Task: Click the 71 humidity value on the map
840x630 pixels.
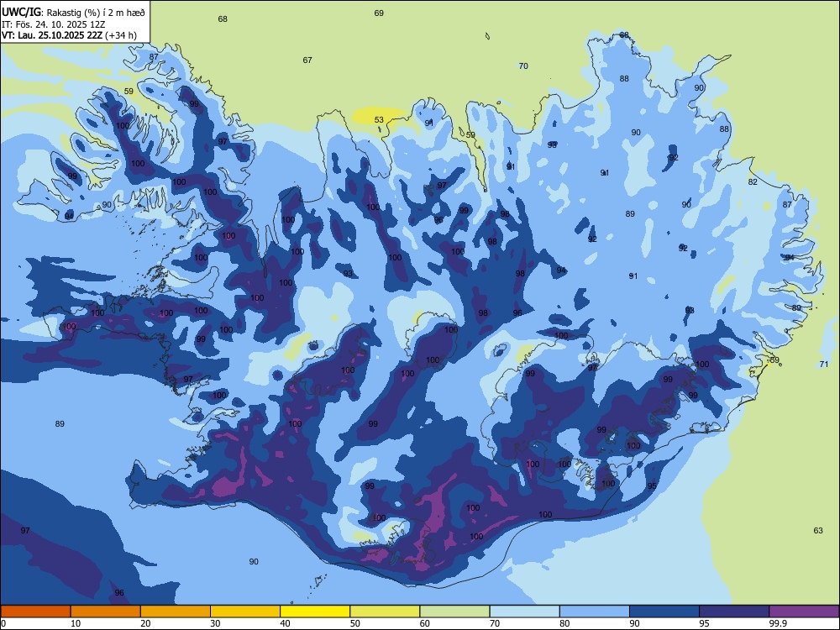Action: point(824,365)
